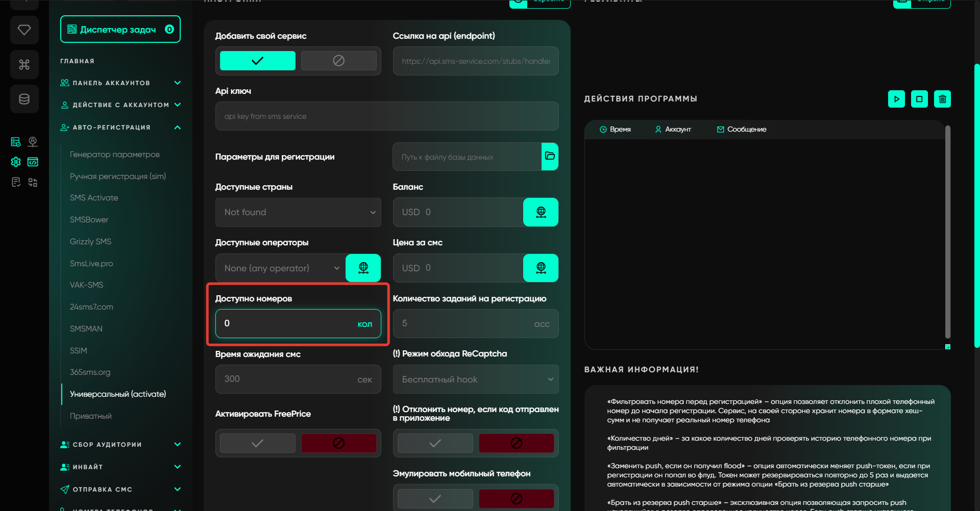This screenshot has height=511, width=980.
Task: Open Grizzly SMS in the sidebar menu
Action: click(90, 242)
